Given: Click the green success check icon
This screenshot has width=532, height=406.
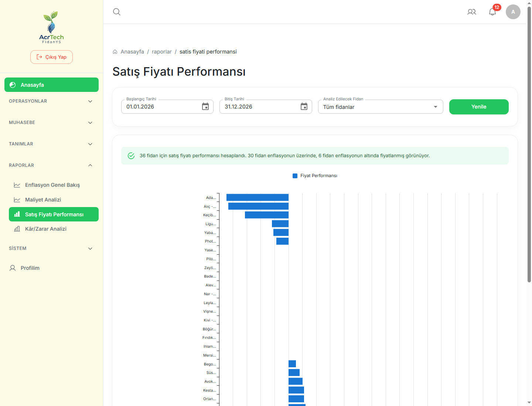Looking at the screenshot, I should [x=131, y=156].
